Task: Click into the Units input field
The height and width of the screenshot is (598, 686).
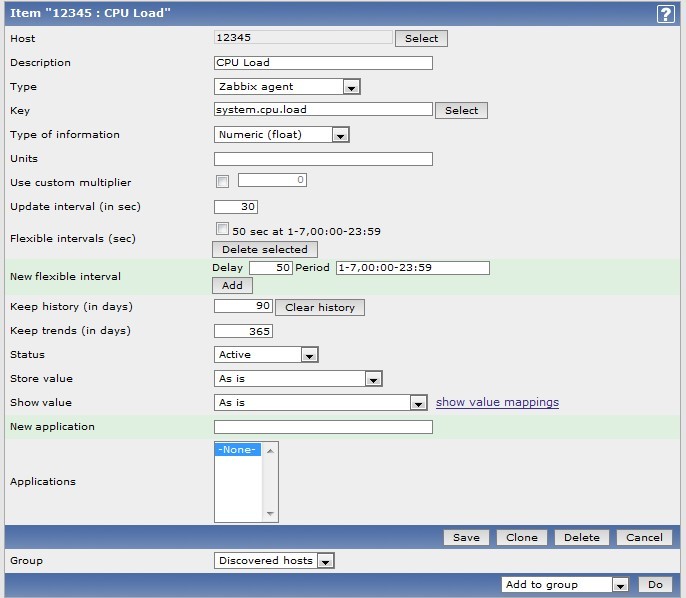Action: coord(323,159)
